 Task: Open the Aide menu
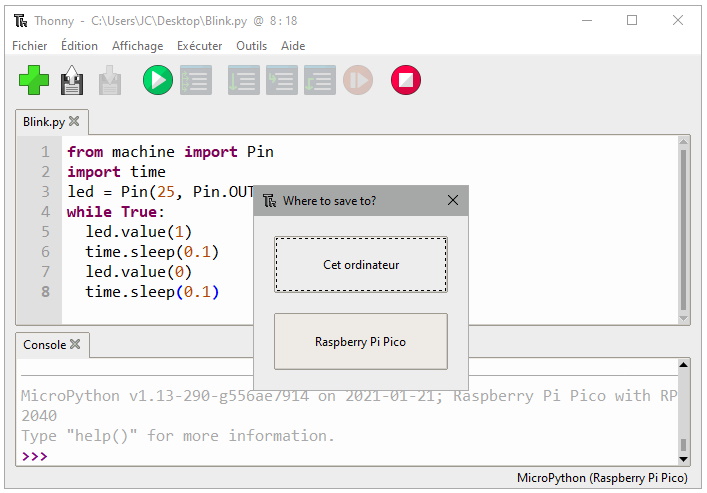point(293,46)
